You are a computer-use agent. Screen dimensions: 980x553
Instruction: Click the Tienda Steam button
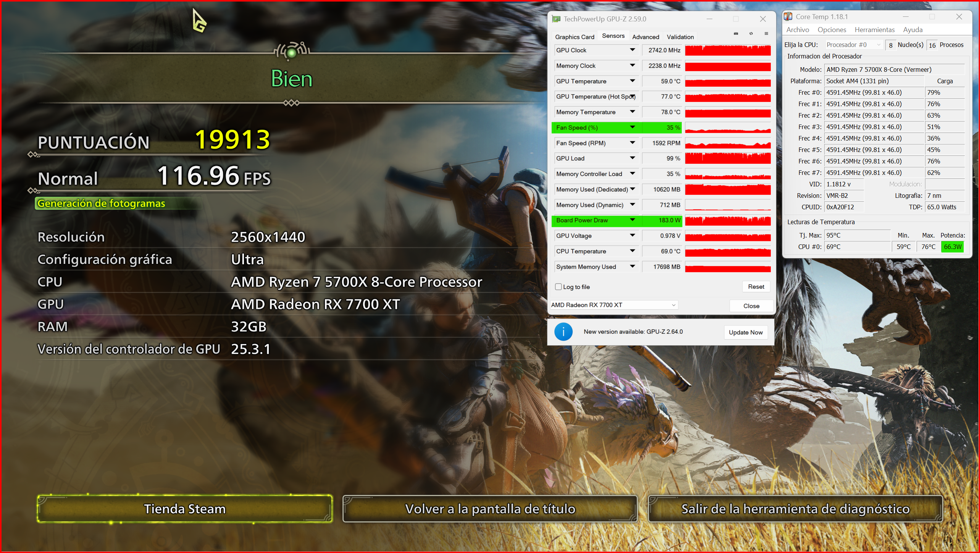[x=185, y=509]
